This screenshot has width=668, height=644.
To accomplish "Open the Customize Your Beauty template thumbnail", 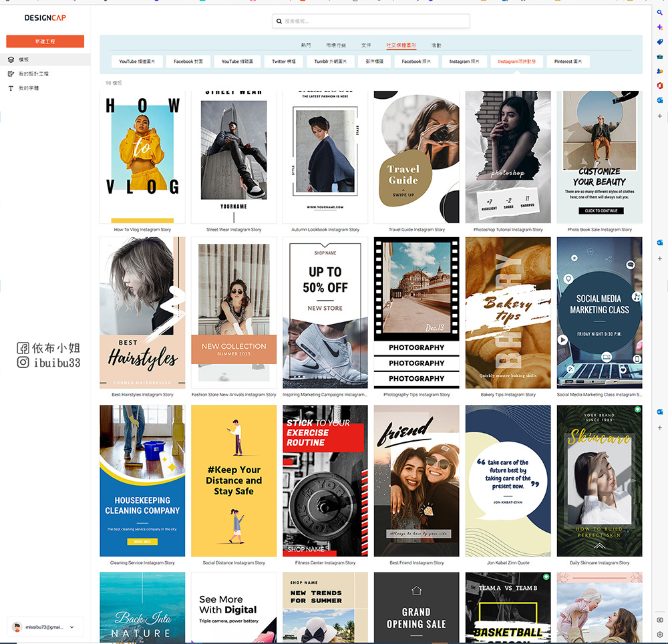I will (599, 157).
